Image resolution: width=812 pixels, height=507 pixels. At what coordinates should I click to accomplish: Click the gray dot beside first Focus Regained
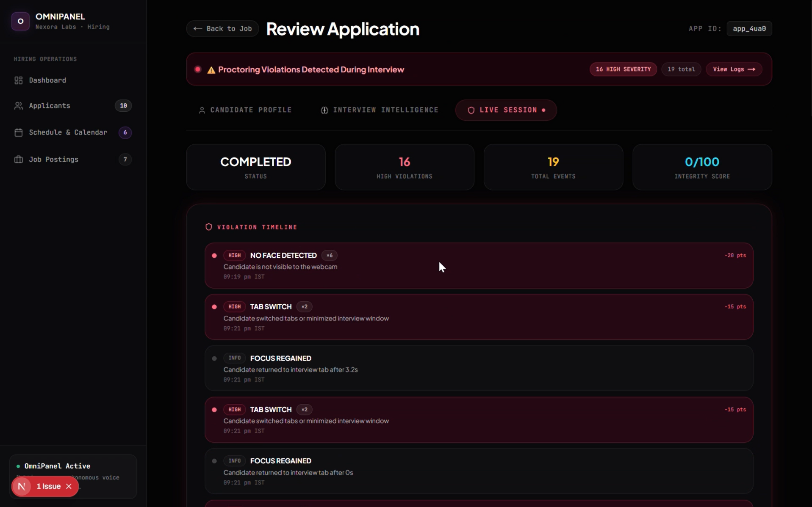[x=214, y=358]
